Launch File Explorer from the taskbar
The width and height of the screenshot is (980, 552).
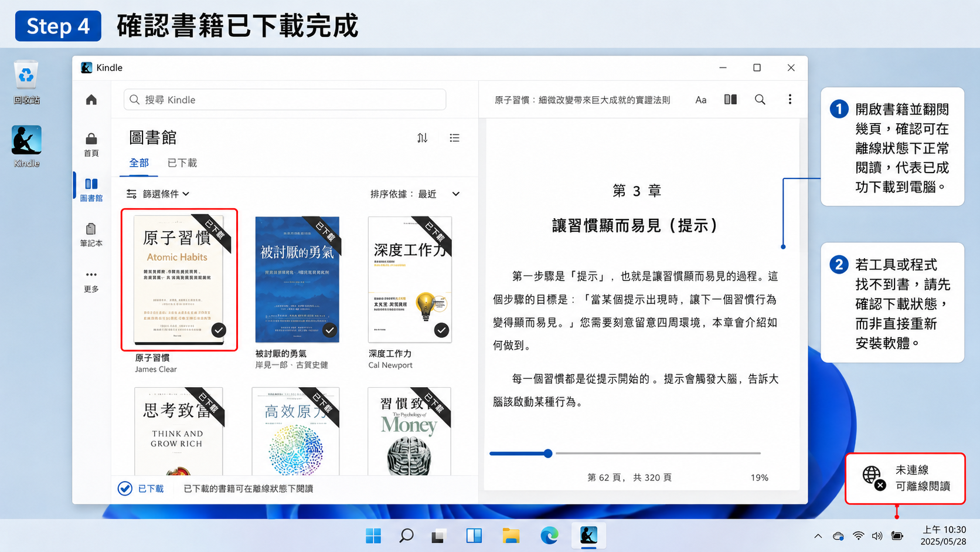tap(511, 536)
